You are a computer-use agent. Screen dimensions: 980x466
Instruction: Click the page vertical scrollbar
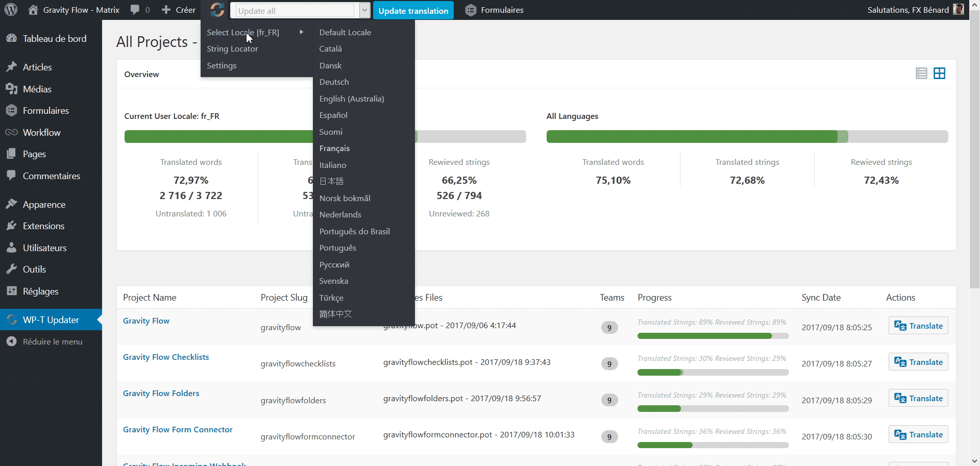pos(974,148)
